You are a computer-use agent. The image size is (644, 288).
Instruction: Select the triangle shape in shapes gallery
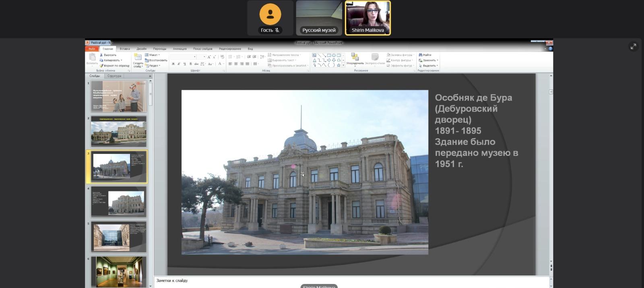point(314,60)
